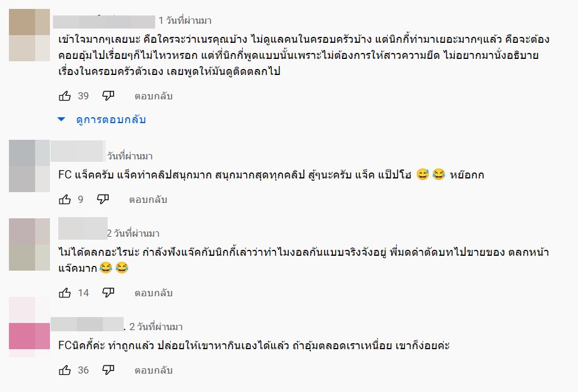
Task: Reply to the FC แจ็คครับ comment
Action: click(x=148, y=199)
